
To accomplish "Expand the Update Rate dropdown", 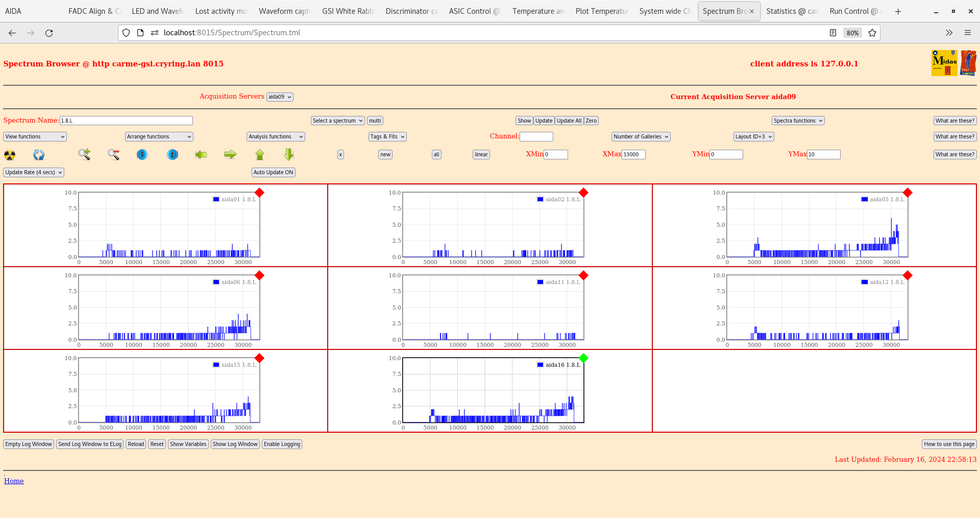I will pyautogui.click(x=34, y=172).
